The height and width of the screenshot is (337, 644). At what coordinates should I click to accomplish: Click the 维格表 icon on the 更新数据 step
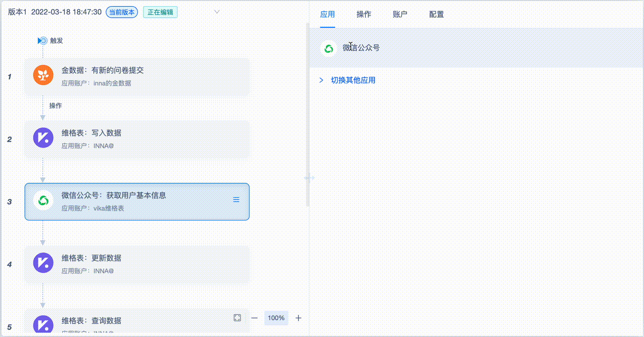pyautogui.click(x=43, y=263)
